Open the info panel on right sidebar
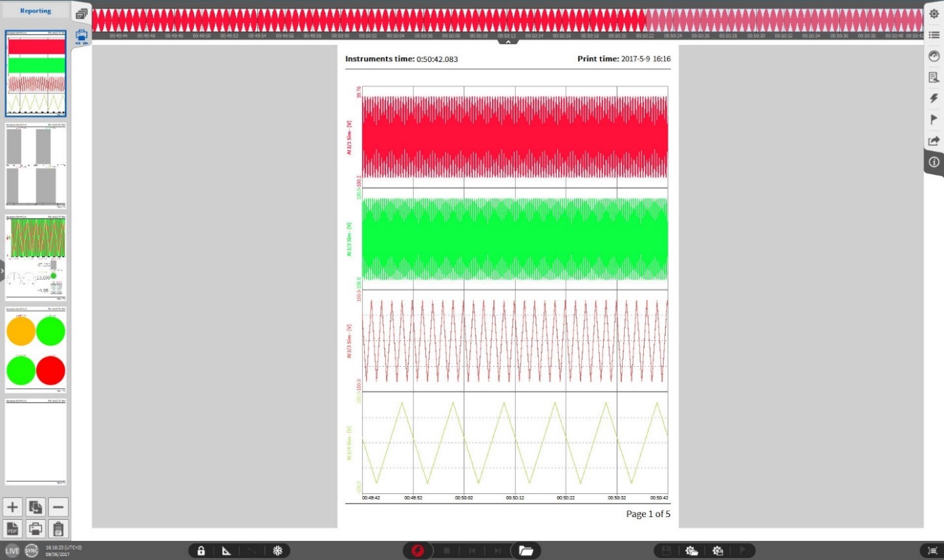 pos(934,162)
